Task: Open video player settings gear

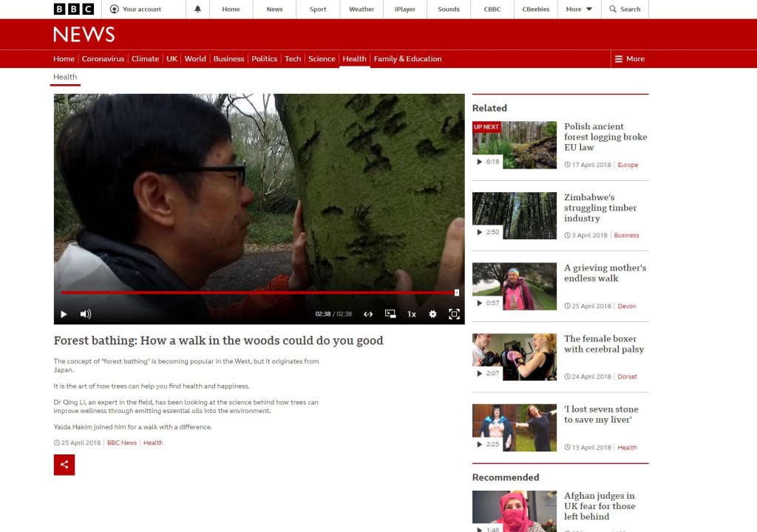Action: (x=433, y=314)
